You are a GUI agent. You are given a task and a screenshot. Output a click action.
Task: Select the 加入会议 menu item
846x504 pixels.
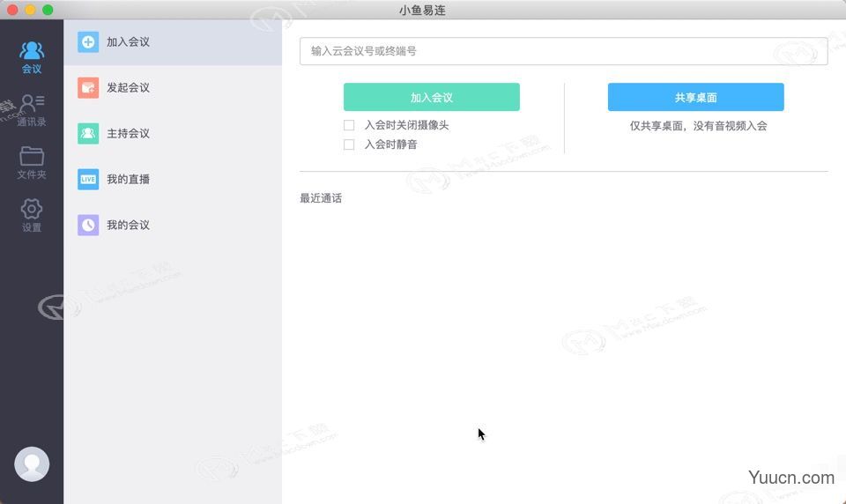(173, 42)
